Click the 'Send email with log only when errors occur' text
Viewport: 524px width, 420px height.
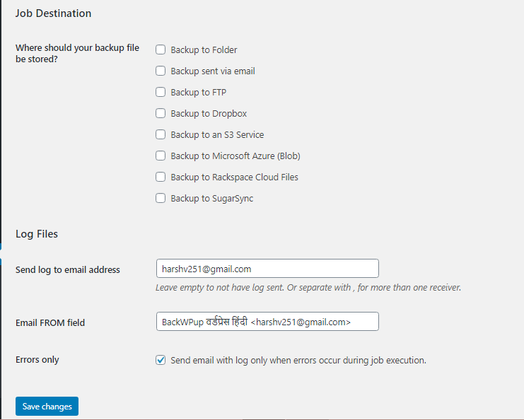(x=298, y=360)
